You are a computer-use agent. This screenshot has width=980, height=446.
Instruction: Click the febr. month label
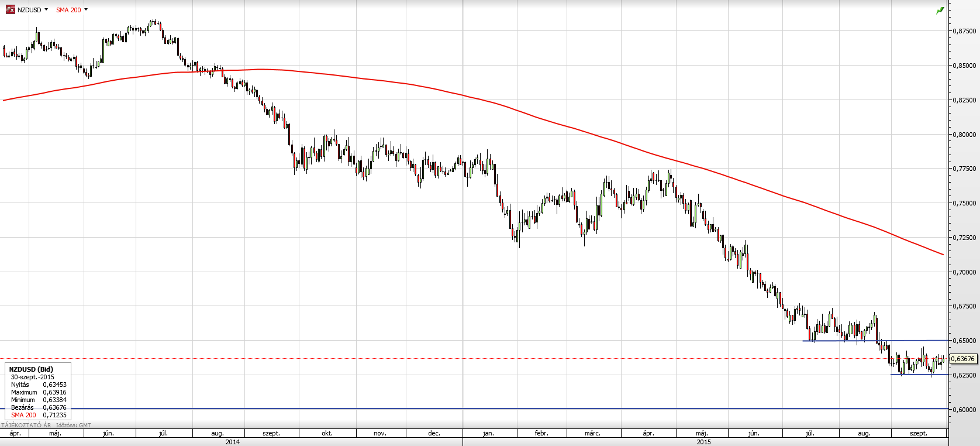click(x=541, y=433)
